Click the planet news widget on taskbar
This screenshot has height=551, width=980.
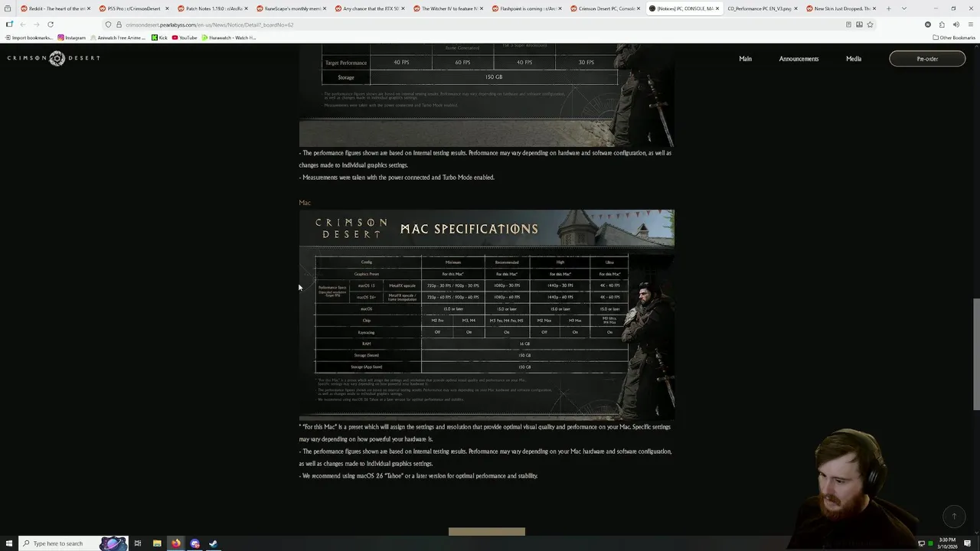113,543
